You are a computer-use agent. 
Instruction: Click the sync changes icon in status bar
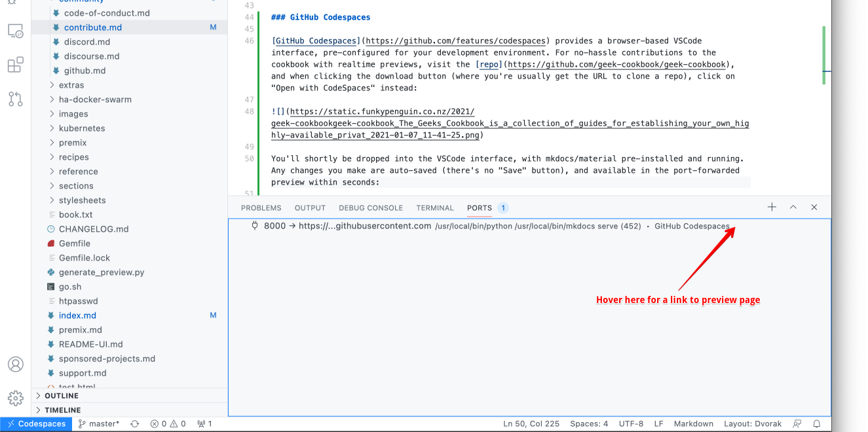coord(135,424)
